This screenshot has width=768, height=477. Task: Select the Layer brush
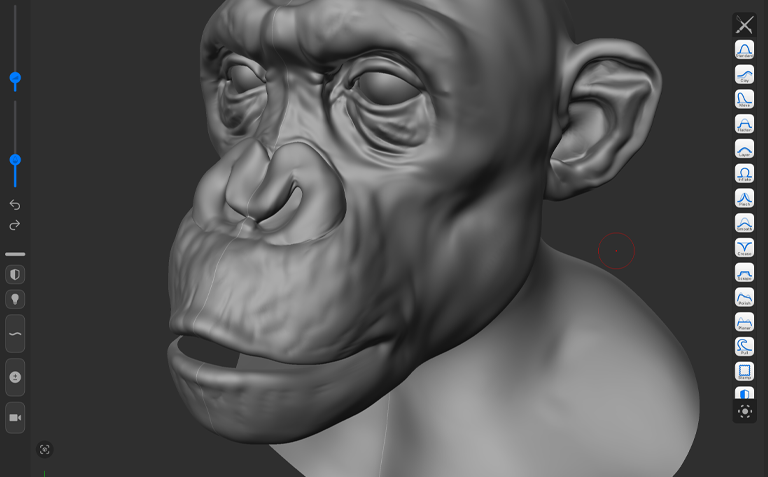point(744,148)
